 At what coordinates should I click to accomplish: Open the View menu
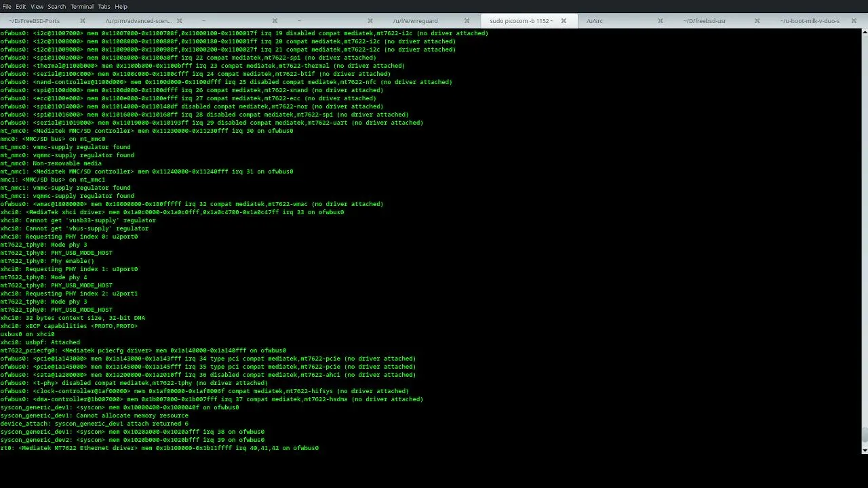(37, 6)
